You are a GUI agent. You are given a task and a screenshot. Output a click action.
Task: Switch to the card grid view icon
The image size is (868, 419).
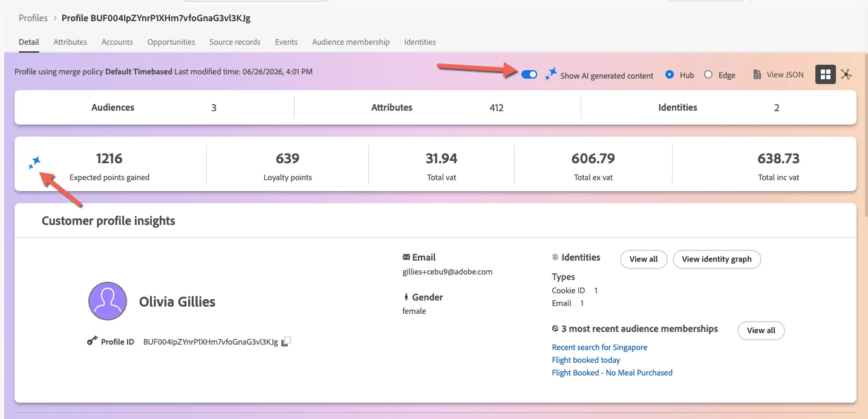tap(826, 74)
